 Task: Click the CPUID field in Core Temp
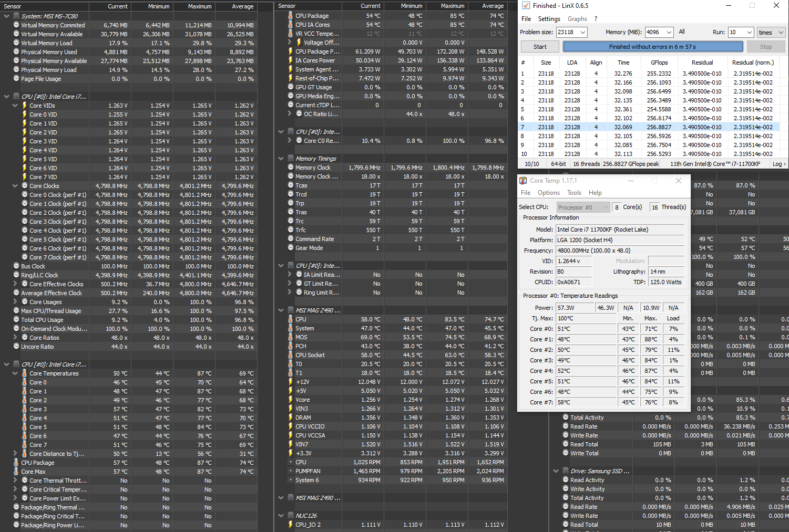[x=574, y=282]
